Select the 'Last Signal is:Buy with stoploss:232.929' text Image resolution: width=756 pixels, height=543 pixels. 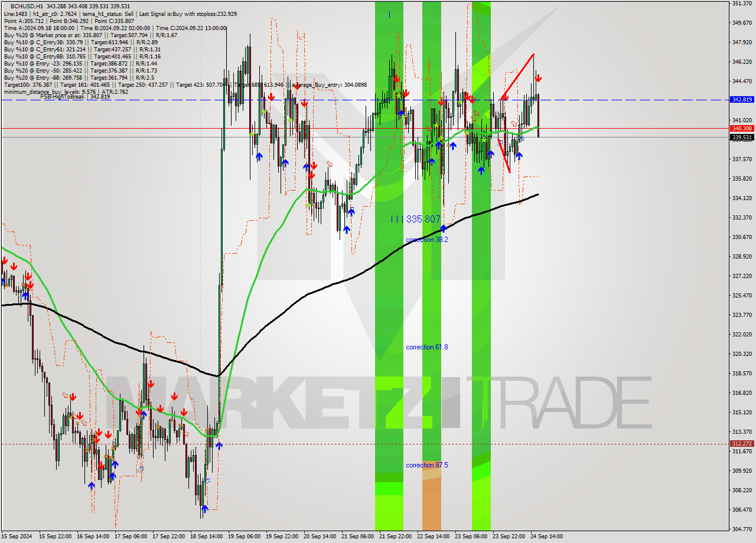[187, 13]
